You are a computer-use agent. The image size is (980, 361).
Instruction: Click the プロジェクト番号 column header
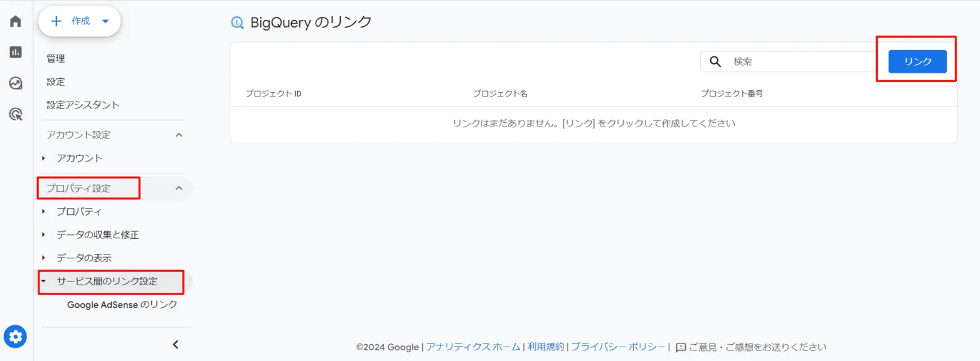(732, 93)
